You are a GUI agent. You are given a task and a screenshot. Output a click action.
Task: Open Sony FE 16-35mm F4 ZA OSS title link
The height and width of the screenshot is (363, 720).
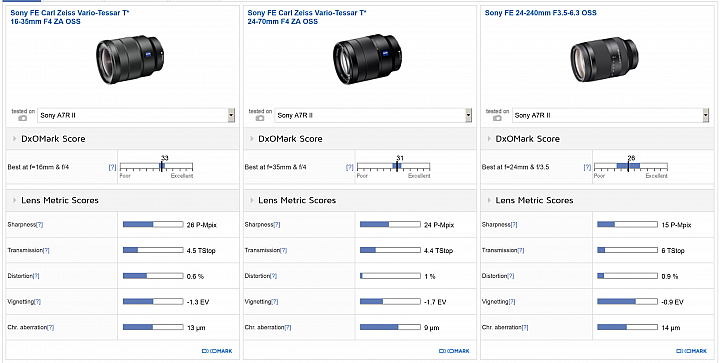click(x=70, y=17)
